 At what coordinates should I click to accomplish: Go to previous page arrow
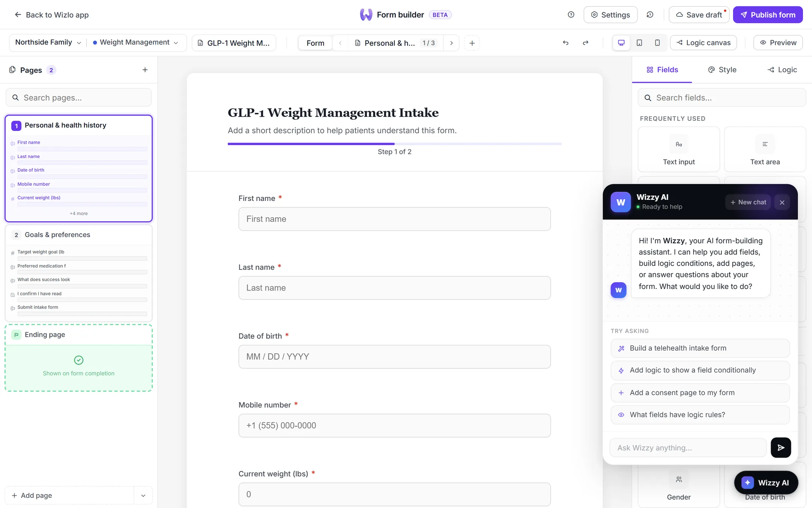tap(340, 43)
